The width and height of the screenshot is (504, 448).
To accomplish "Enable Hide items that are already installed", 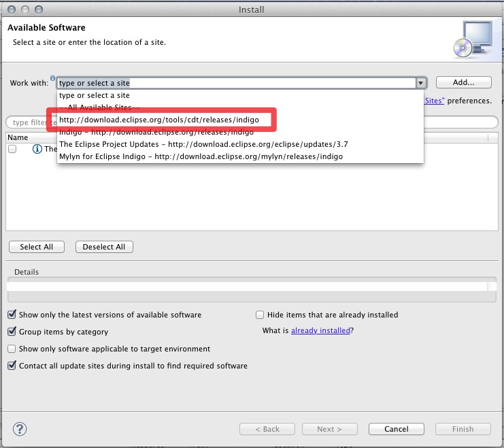I will [x=260, y=315].
